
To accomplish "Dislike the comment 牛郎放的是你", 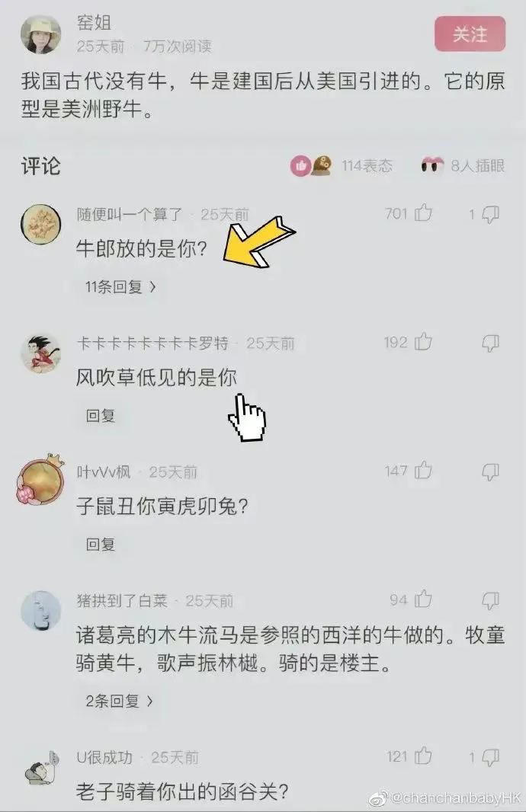I will pos(490,214).
